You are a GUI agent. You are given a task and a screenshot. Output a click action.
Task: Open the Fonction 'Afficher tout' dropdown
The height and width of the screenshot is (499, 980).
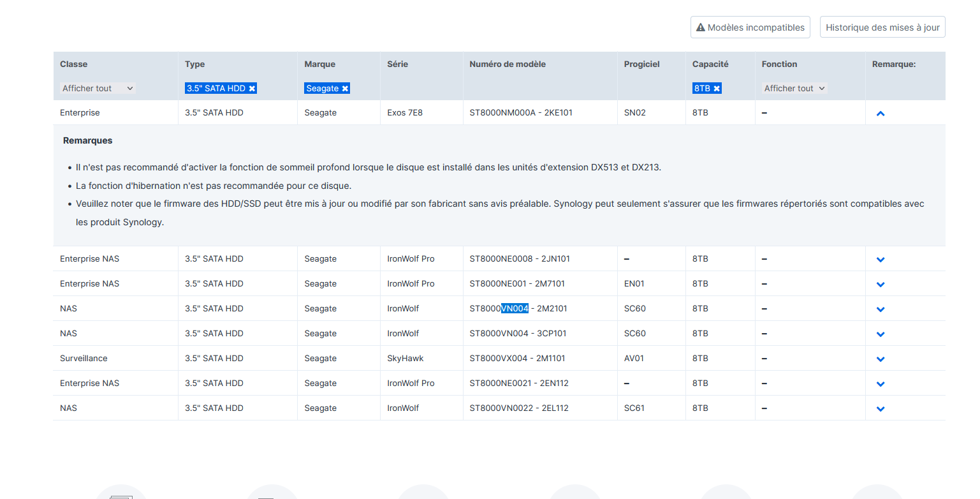794,89
